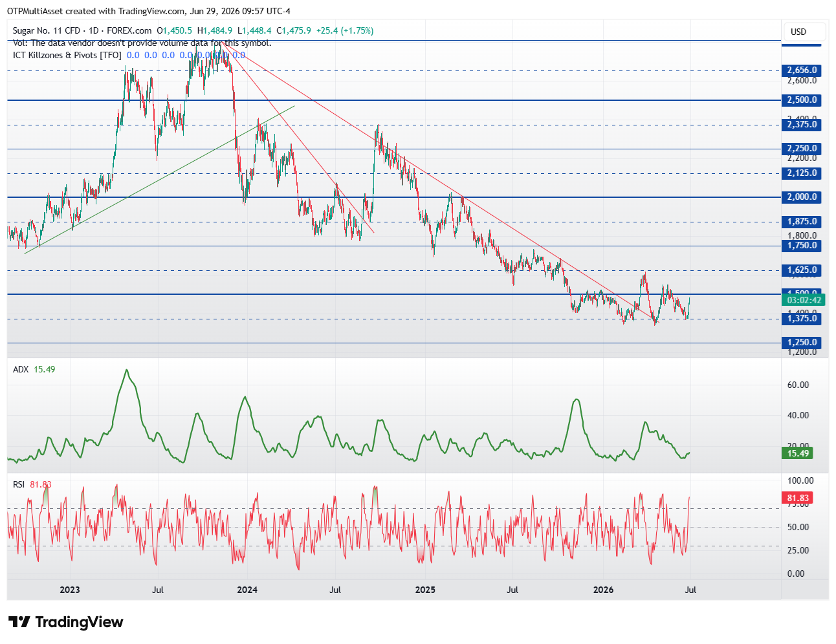Click the green 15.49 ADX value tag

(797, 453)
